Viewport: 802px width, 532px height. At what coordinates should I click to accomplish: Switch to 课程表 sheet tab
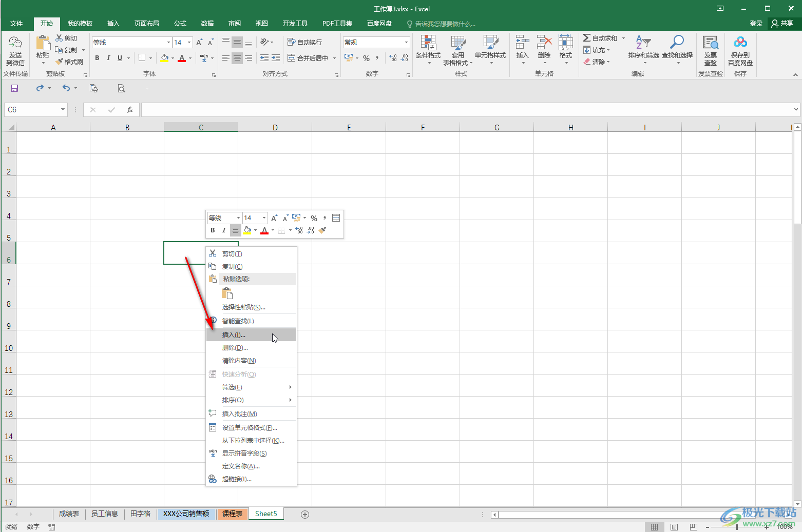[233, 514]
